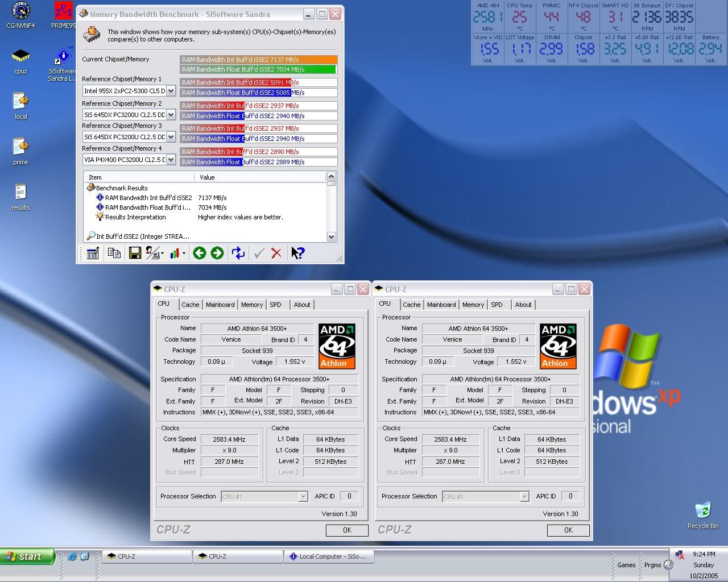The image size is (728, 582).
Task: Open the CG-NVNF4 desktop icon
Action: pos(21,16)
